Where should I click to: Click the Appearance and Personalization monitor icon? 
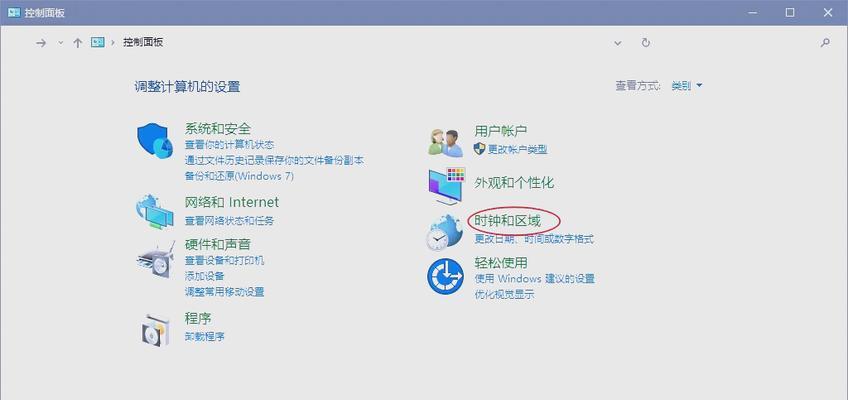click(x=446, y=184)
